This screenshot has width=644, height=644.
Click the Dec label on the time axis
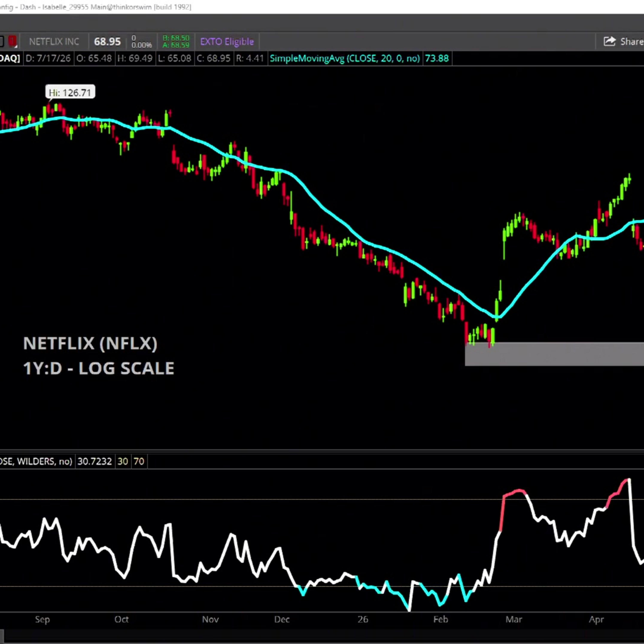click(x=282, y=620)
